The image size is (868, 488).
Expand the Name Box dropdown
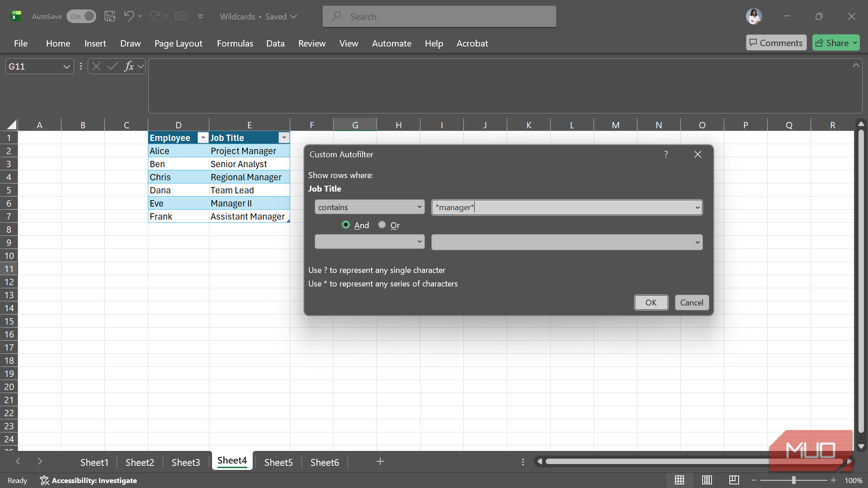click(x=66, y=66)
